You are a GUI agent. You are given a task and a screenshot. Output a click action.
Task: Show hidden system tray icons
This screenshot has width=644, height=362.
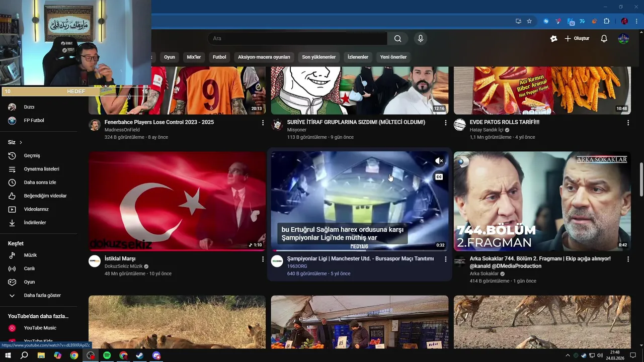[568, 355]
